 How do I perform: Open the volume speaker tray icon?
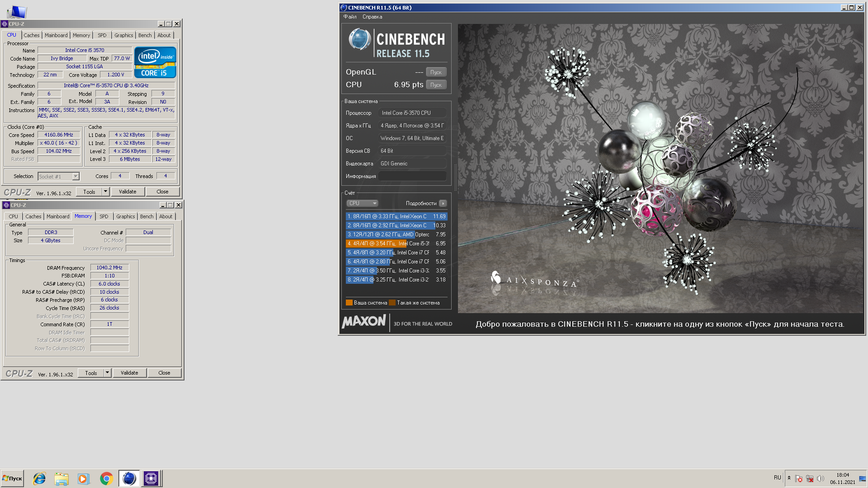coord(820,479)
